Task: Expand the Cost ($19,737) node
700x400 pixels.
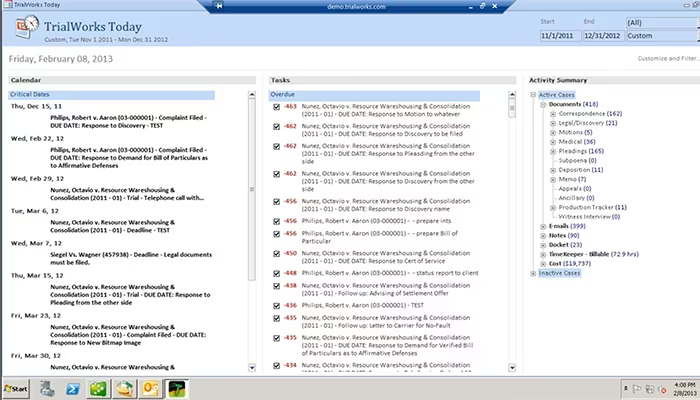Action: tap(543, 264)
